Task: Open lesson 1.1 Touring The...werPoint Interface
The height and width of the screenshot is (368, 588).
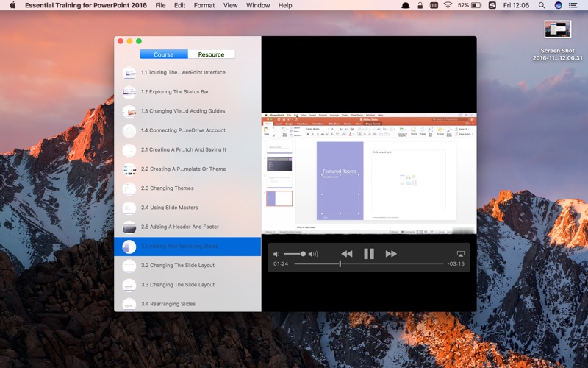Action: [187, 72]
